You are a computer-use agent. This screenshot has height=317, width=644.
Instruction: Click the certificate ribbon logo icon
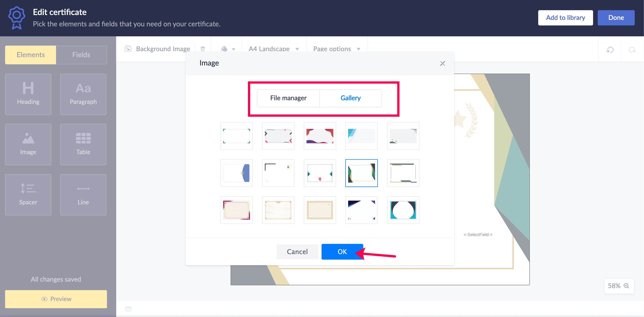pyautogui.click(x=16, y=18)
